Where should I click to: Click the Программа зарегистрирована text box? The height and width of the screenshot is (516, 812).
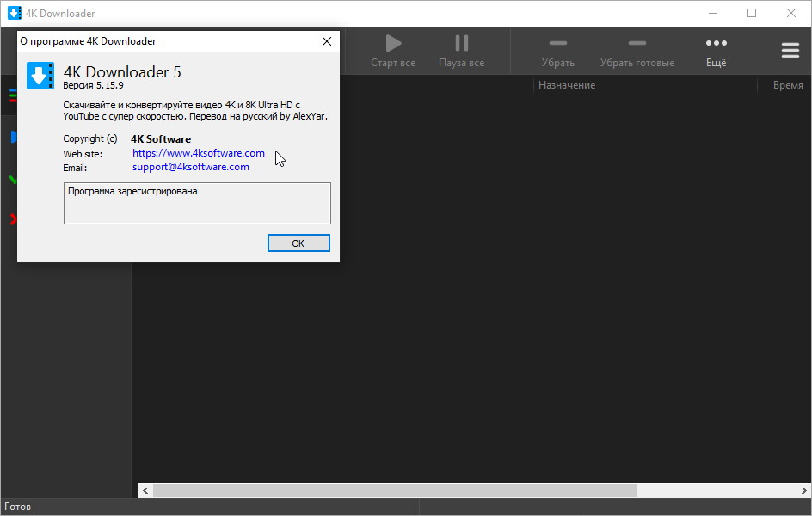(x=197, y=204)
